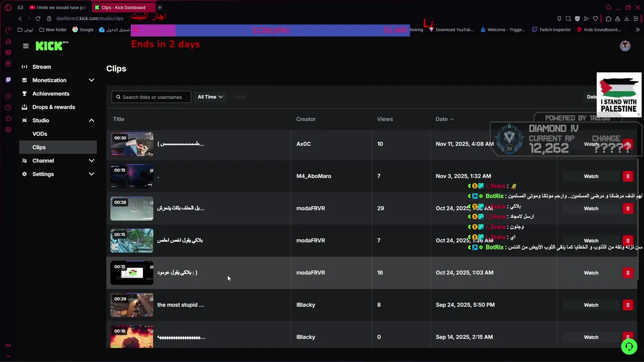Open the search tabs magnifier icon

[x=608, y=8]
